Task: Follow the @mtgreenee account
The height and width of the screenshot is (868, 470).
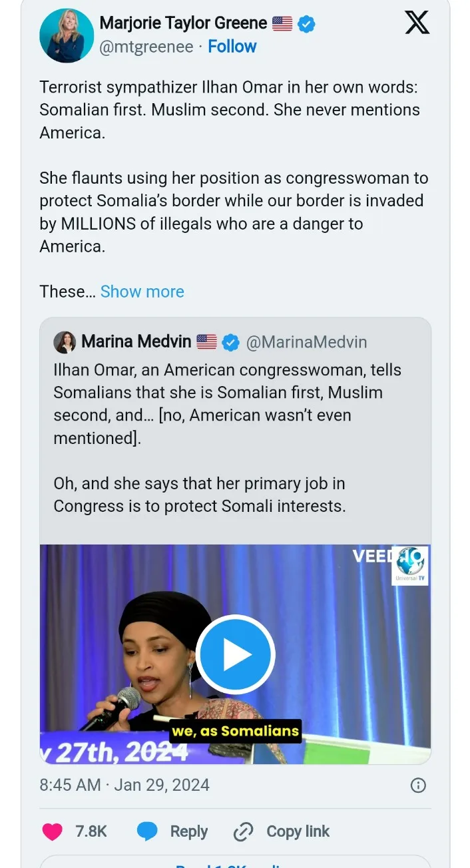Action: (232, 47)
